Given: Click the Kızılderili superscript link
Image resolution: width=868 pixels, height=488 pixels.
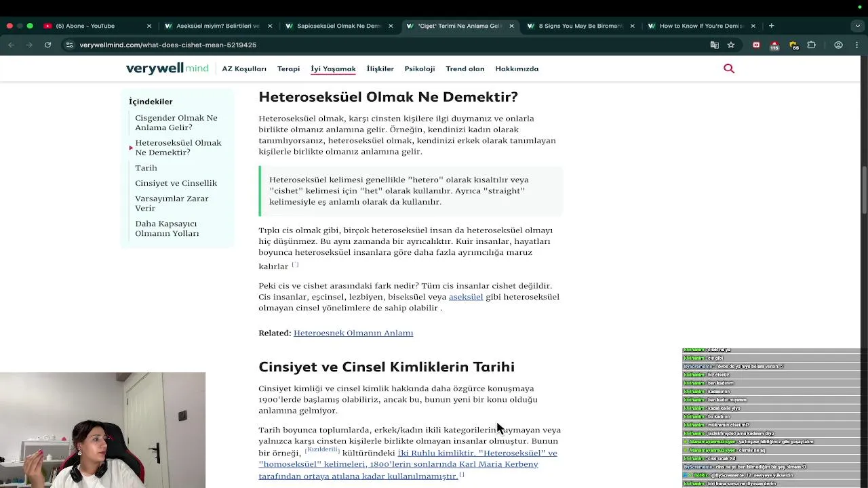Looking at the screenshot, I should point(322,449).
